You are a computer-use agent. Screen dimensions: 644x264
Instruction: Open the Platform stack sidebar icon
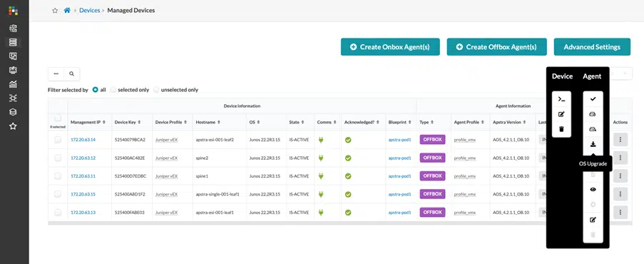[13, 112]
